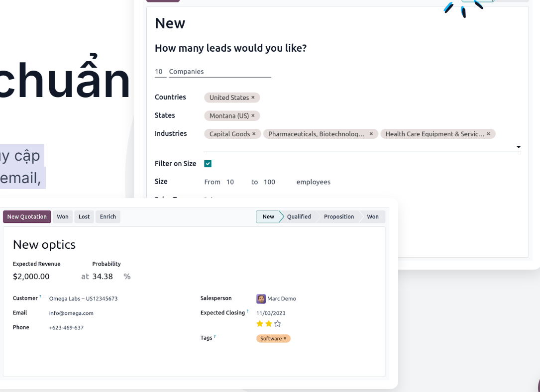The image size is (540, 392).
Task: Open the Expected Closing help tooltip
Action: pos(247,311)
